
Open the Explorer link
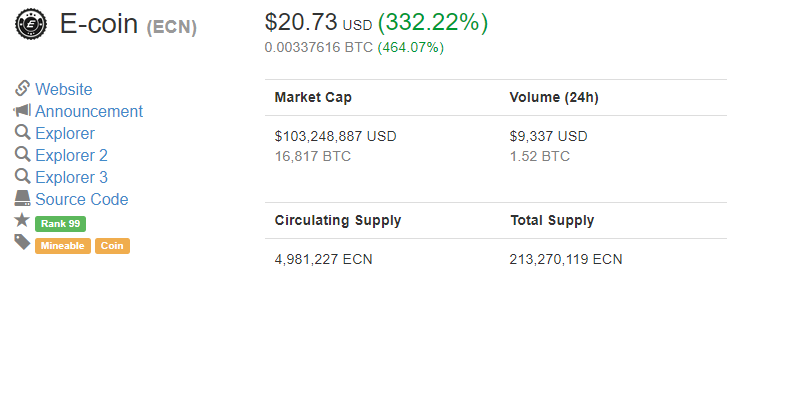[65, 133]
